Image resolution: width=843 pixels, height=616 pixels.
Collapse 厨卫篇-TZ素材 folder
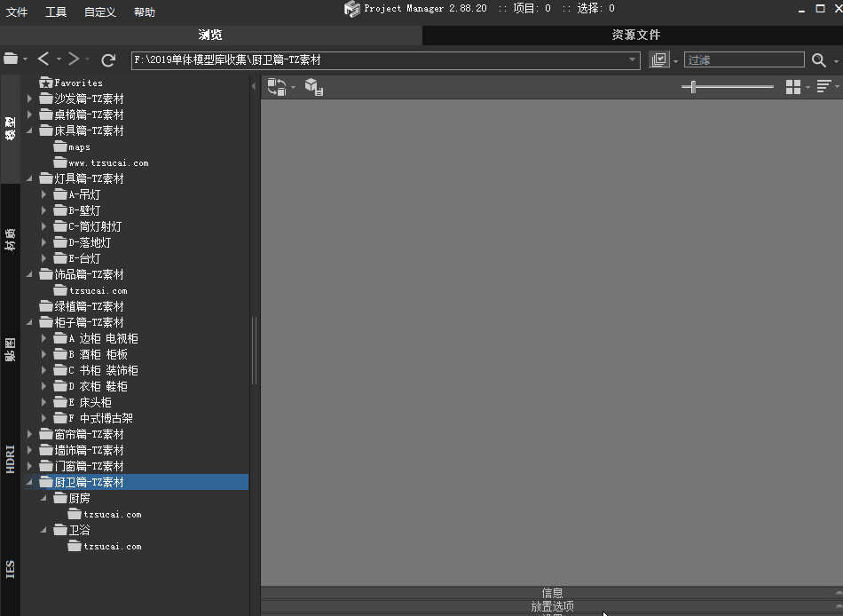click(29, 481)
